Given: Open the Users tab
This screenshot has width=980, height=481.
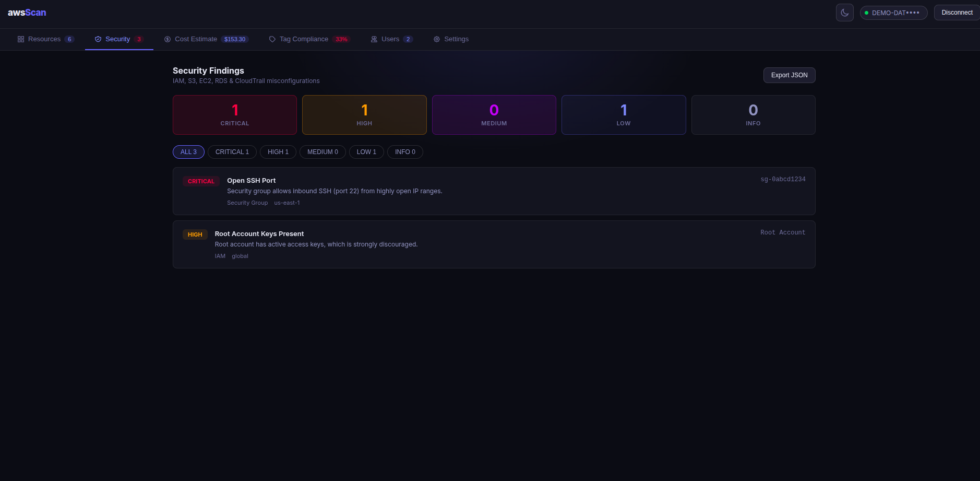Looking at the screenshot, I should [391, 39].
